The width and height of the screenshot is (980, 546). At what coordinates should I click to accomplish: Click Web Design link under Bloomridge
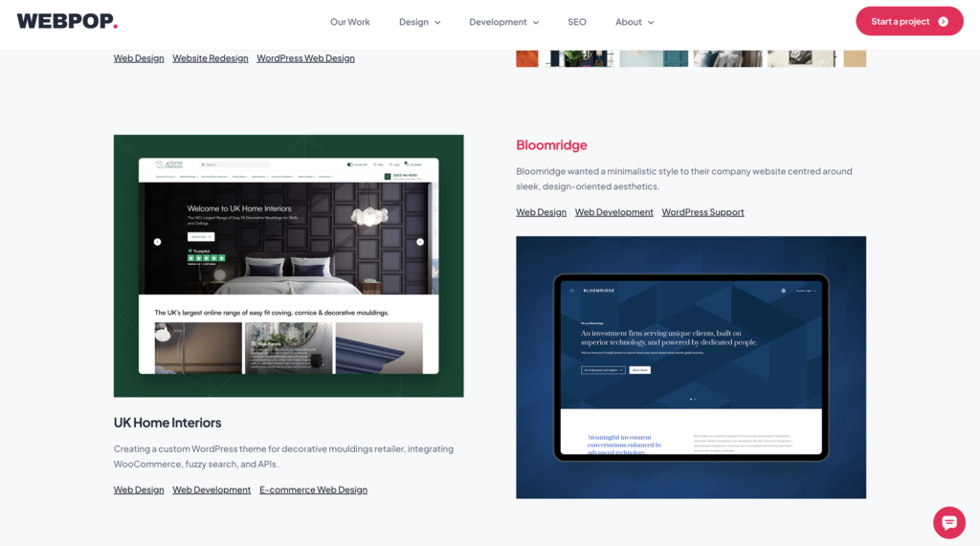(x=542, y=211)
